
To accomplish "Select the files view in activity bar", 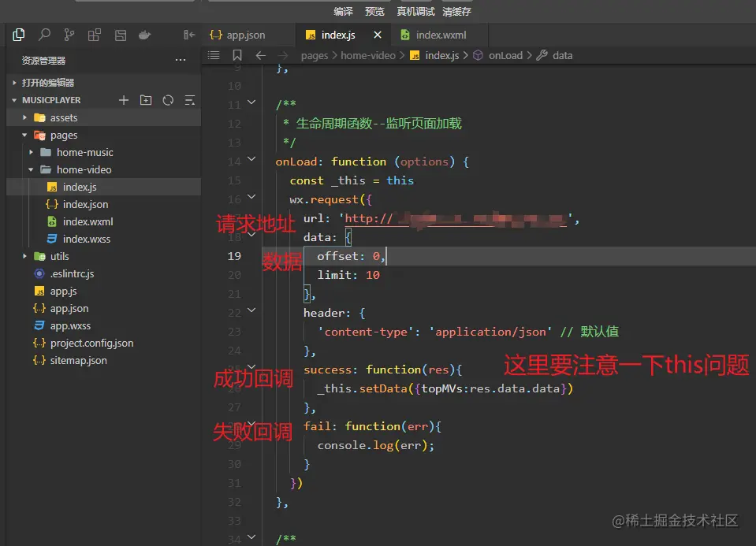I will [18, 35].
